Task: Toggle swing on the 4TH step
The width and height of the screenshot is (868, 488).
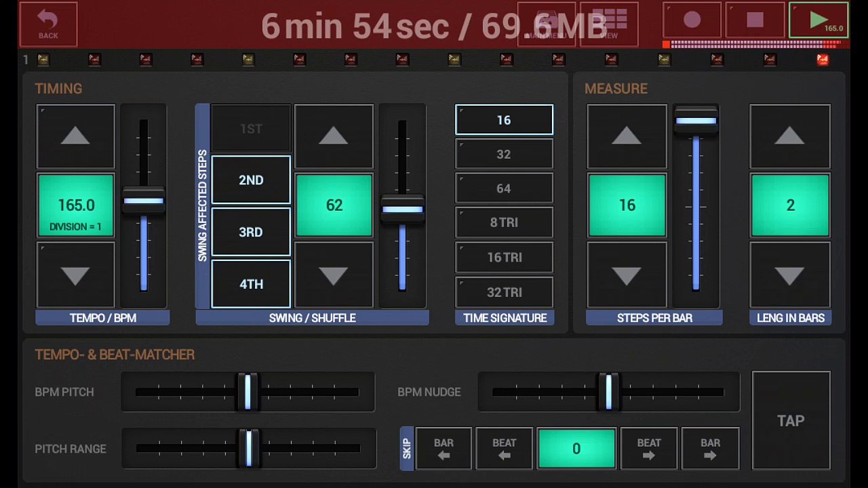Action: point(251,284)
